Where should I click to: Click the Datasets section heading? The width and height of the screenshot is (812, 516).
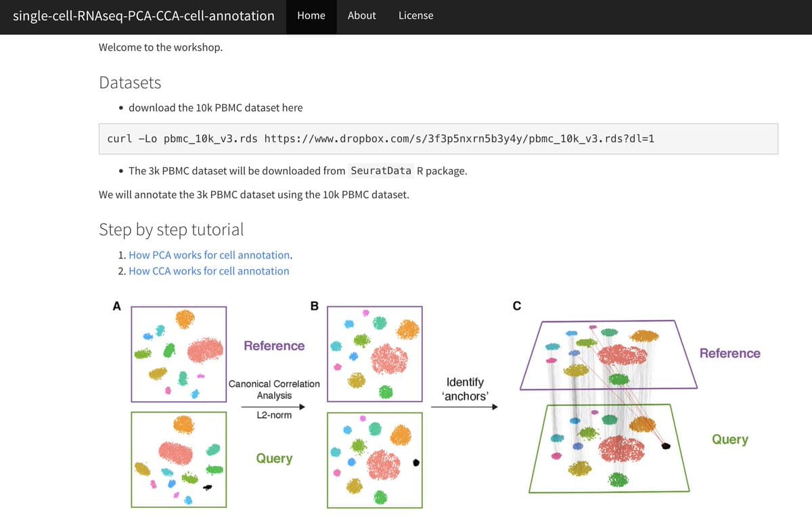click(130, 83)
